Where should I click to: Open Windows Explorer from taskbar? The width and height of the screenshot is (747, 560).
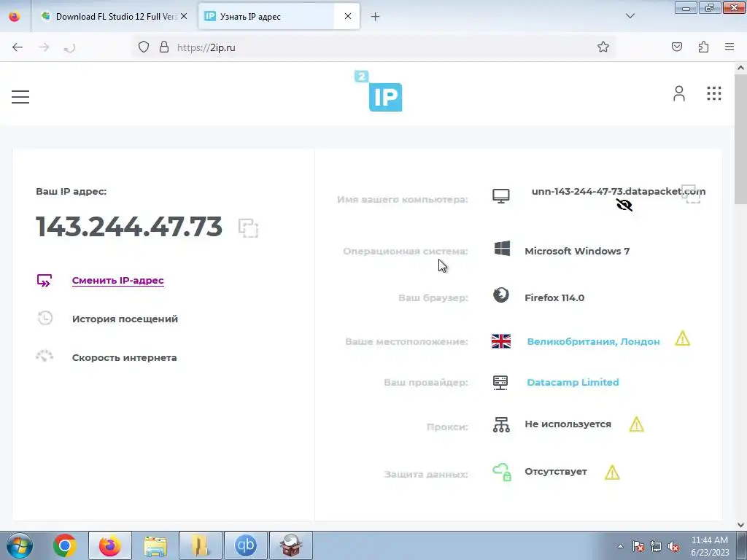(x=155, y=545)
